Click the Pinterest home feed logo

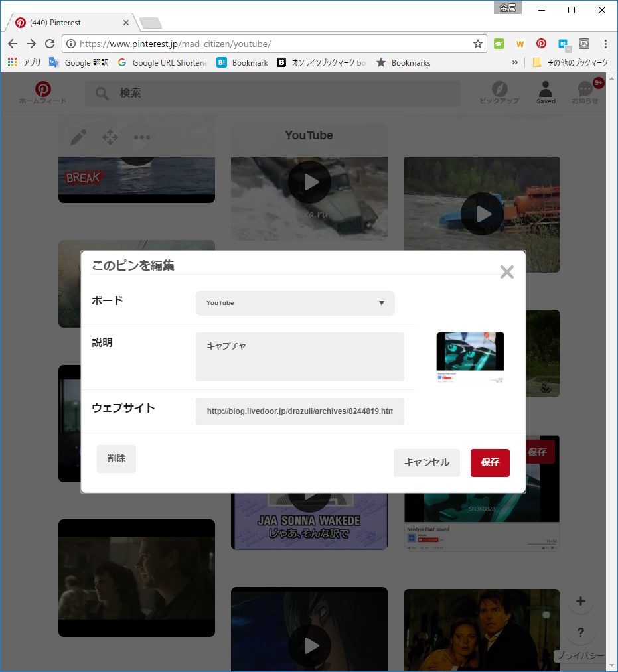(43, 92)
